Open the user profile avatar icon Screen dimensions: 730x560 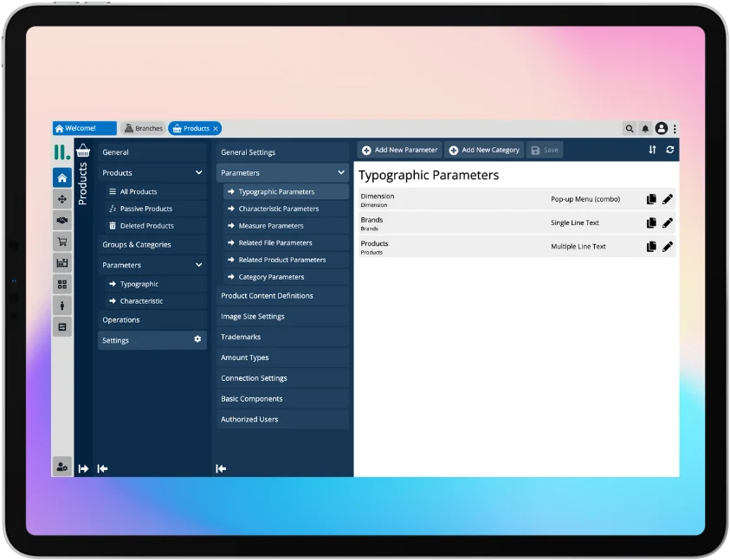662,128
